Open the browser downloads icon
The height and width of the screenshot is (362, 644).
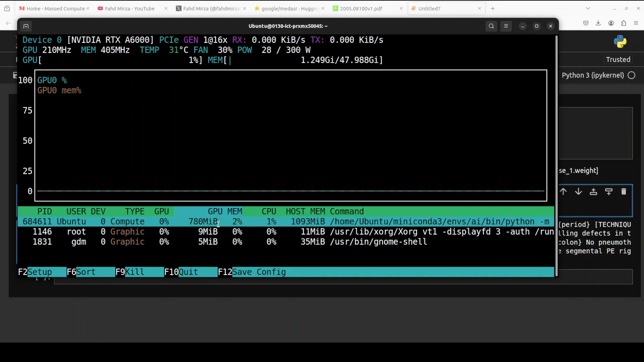[x=598, y=23]
